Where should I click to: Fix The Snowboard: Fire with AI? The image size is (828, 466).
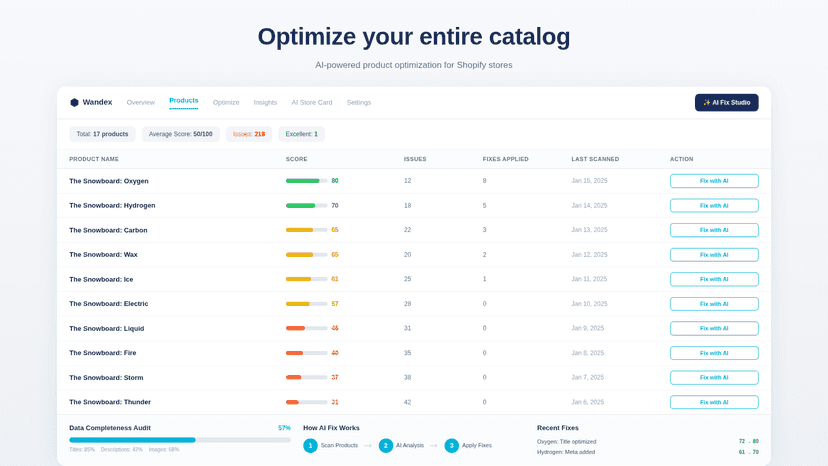714,353
